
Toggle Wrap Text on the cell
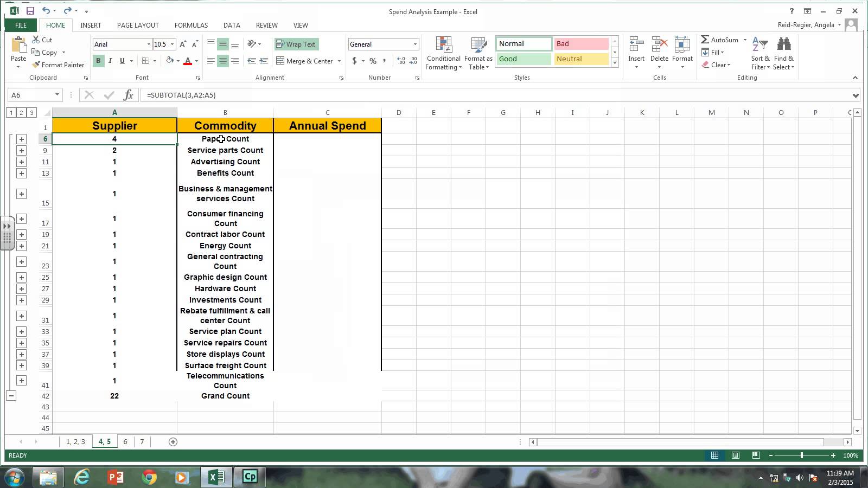[296, 44]
